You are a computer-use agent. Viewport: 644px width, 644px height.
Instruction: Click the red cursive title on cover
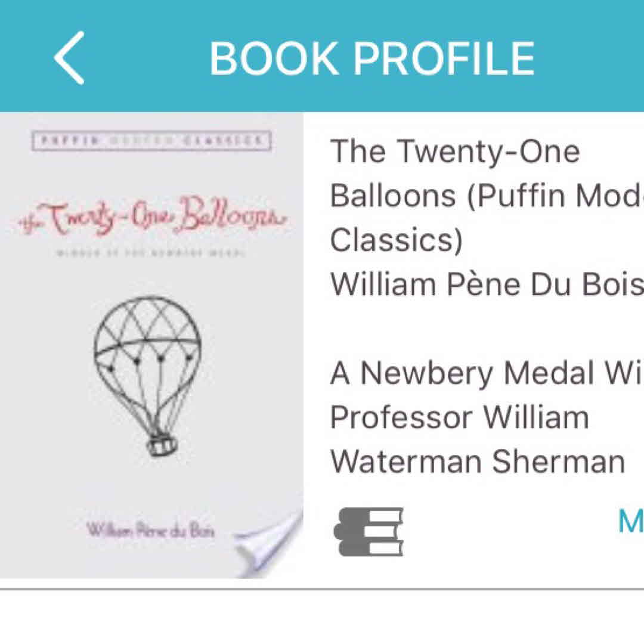click(152, 221)
